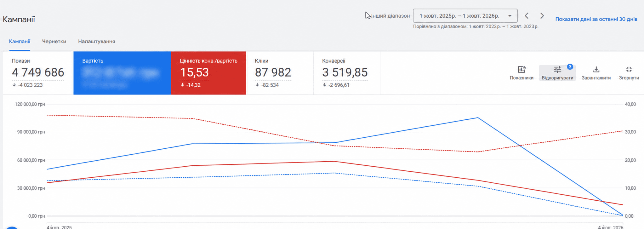
Task: Open the Відкоригувати adjust icon
Action: coord(557,70)
